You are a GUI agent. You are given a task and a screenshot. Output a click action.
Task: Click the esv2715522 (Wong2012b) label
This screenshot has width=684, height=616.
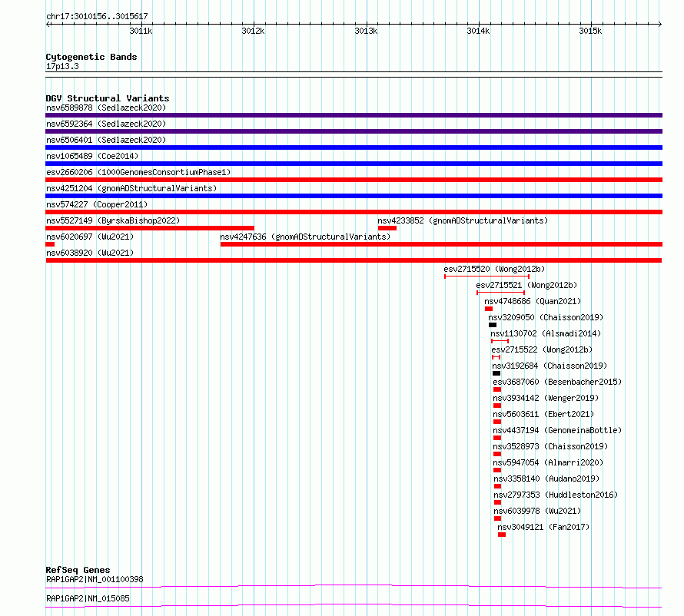(x=542, y=349)
